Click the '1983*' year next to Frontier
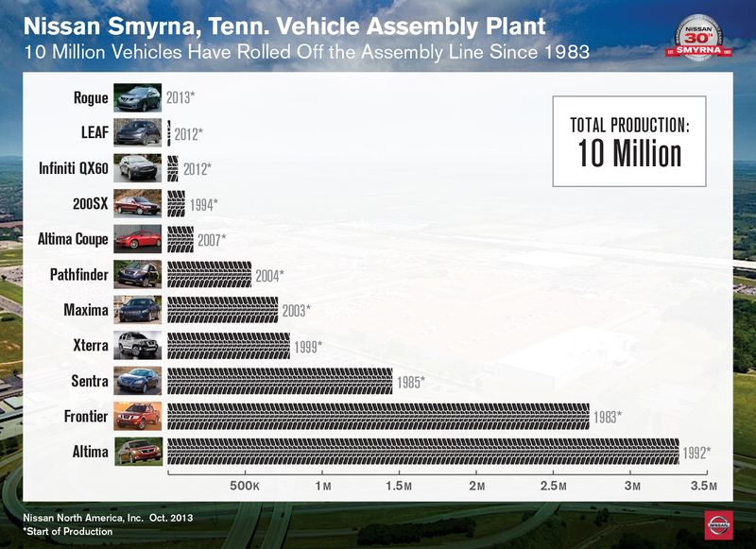 pyautogui.click(x=608, y=417)
